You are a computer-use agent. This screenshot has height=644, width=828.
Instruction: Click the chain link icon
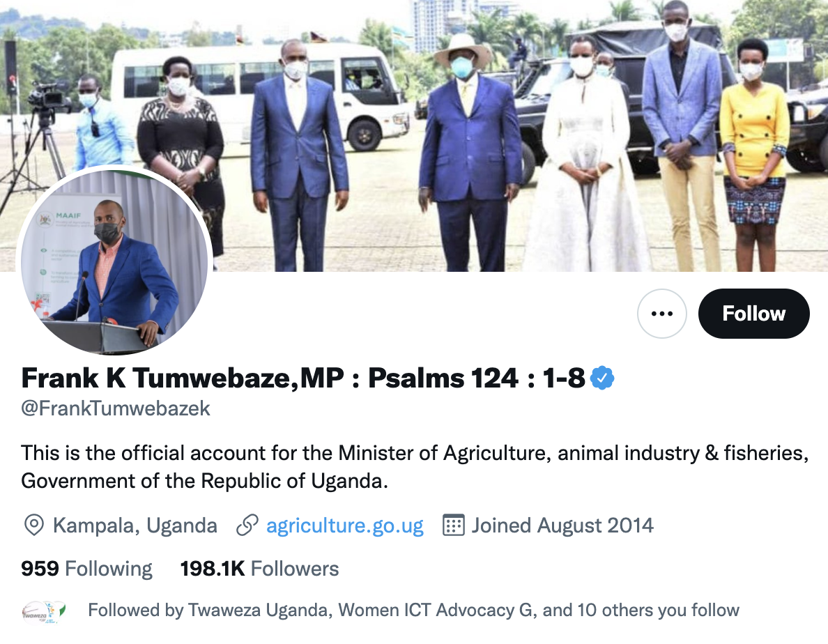pyautogui.click(x=247, y=526)
